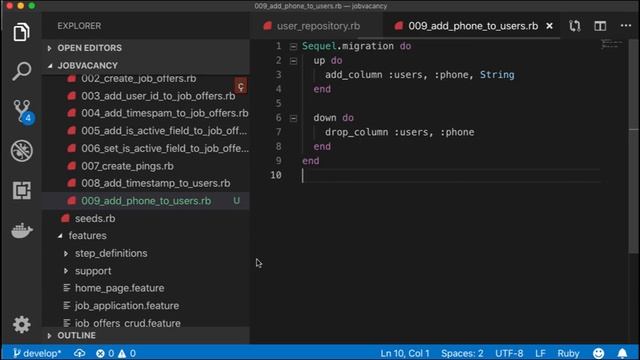This screenshot has height=360, width=640.
Task: Open job_offers_crud.feature file
Action: click(145, 322)
